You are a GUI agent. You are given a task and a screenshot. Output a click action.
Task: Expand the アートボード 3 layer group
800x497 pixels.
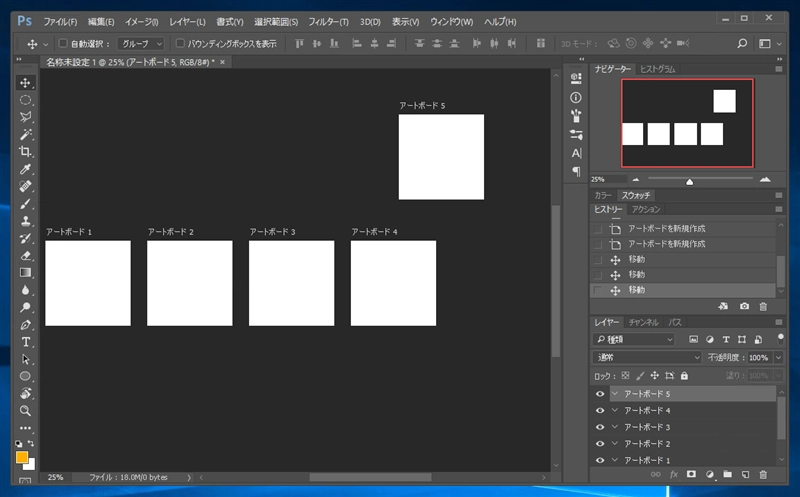click(615, 427)
